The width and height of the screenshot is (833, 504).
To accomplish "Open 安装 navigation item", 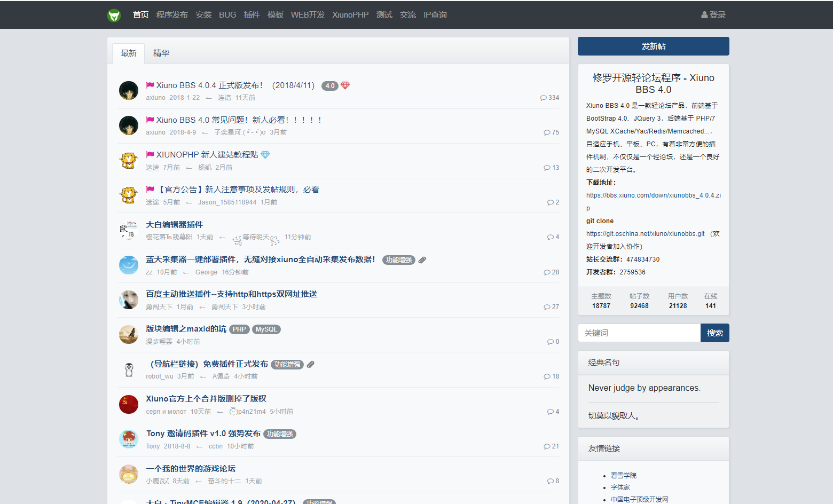I will 203,15.
